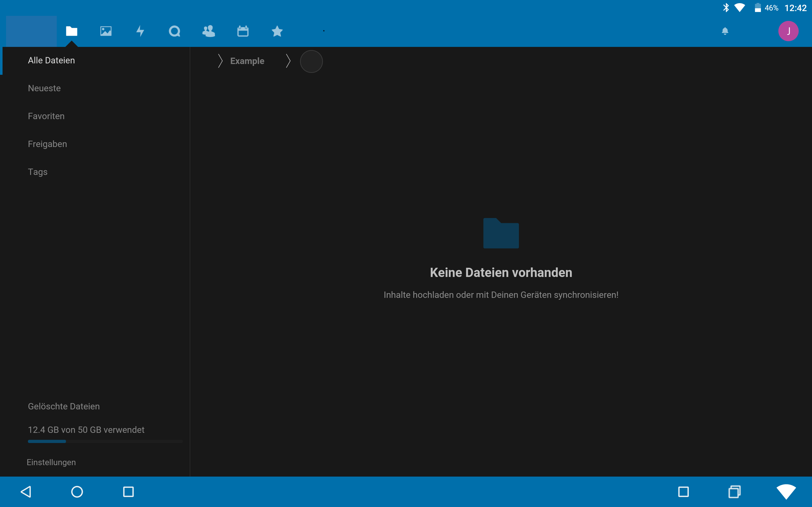Open the Calendar icon in toolbar
Viewport: 812px width, 507px height.
click(243, 31)
